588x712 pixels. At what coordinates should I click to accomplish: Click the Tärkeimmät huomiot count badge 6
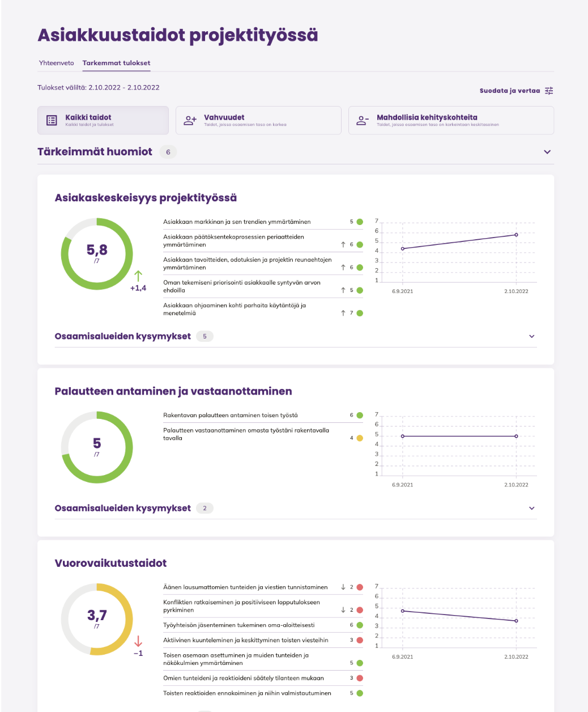(168, 152)
